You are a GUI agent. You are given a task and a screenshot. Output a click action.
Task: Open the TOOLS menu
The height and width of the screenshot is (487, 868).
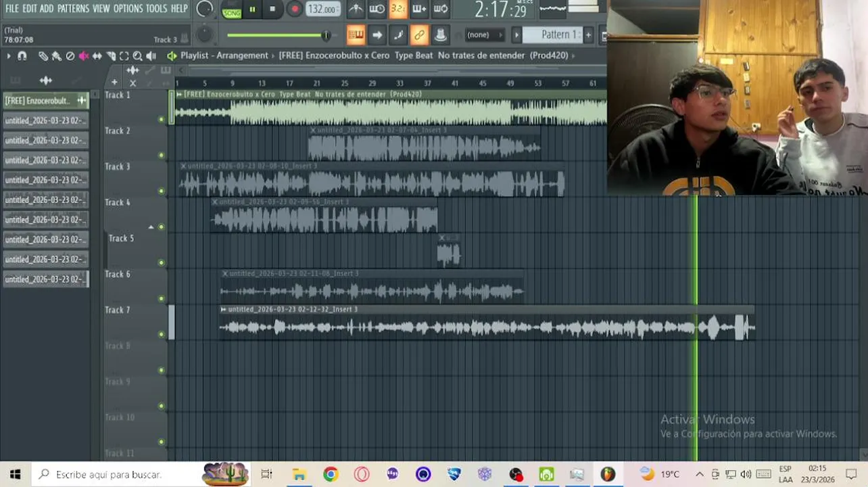click(156, 9)
